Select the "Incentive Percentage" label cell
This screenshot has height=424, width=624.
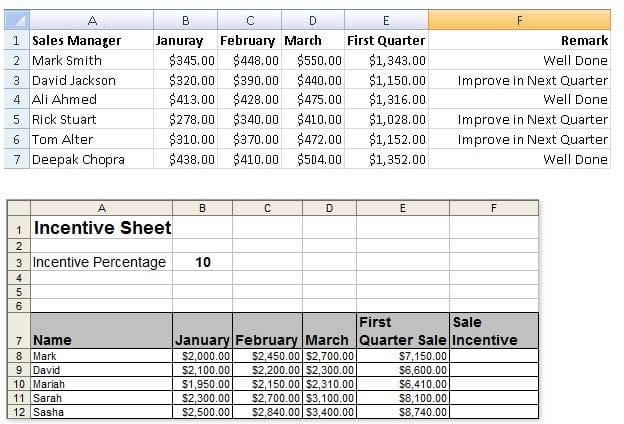102,262
